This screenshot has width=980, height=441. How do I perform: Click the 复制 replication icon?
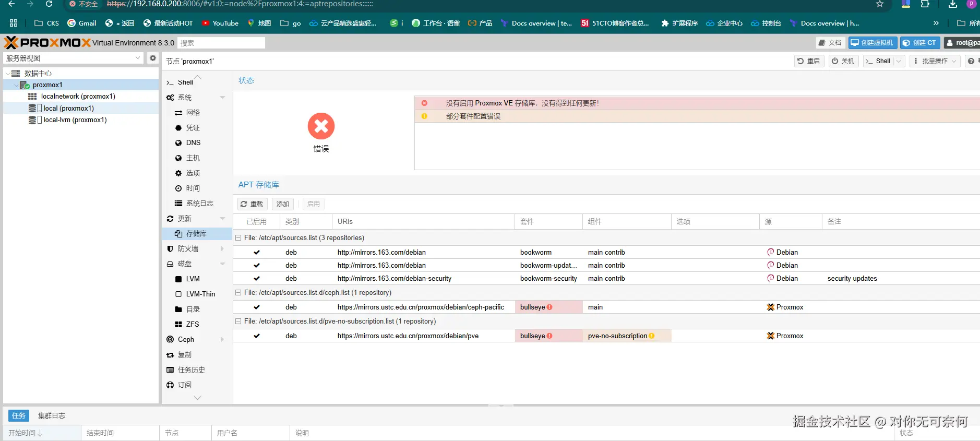170,355
